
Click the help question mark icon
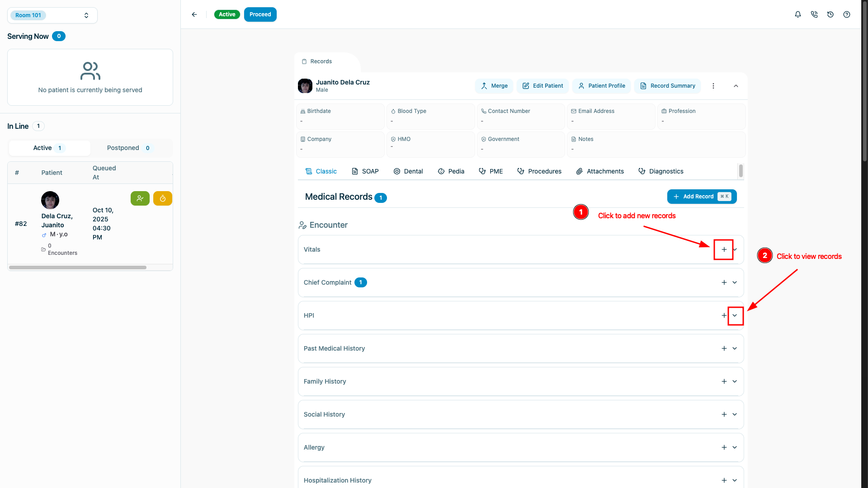click(847, 14)
